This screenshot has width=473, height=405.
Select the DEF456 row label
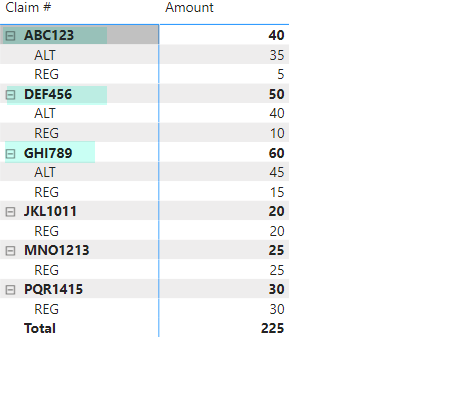(x=48, y=94)
